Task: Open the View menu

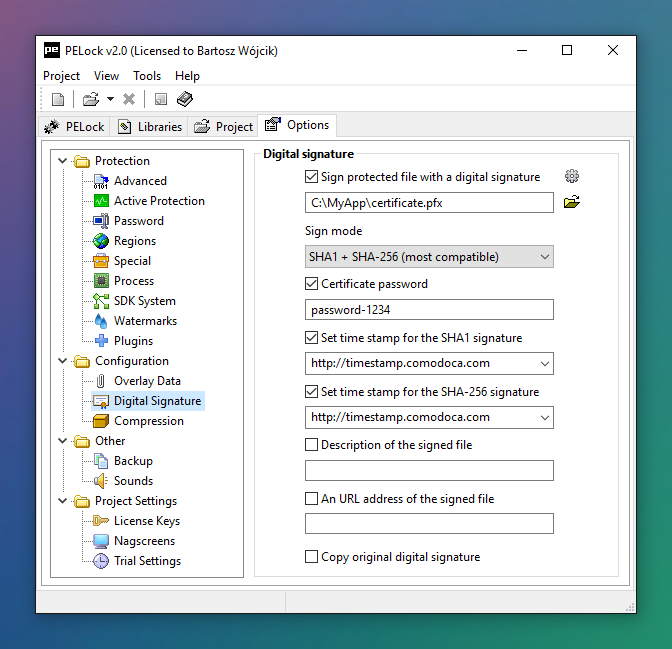Action: (106, 76)
